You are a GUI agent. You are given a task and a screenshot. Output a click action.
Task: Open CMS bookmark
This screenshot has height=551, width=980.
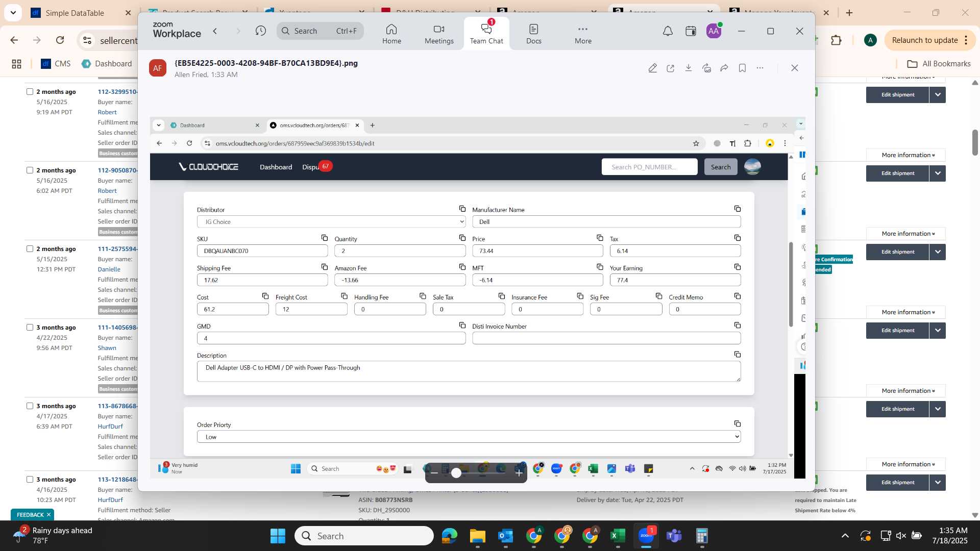56,64
